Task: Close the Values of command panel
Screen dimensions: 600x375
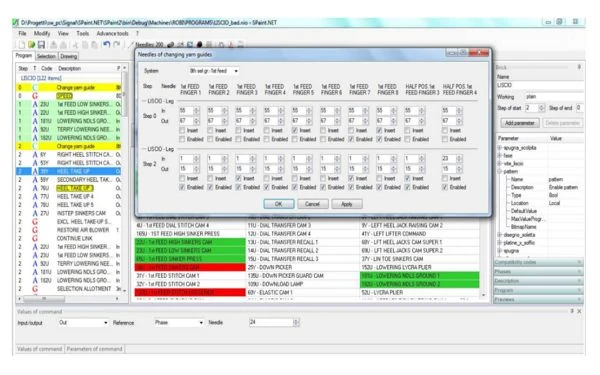Action: coord(579,311)
